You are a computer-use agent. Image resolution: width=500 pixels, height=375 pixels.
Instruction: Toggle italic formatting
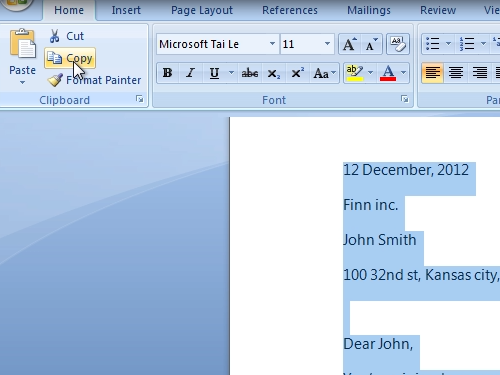190,73
